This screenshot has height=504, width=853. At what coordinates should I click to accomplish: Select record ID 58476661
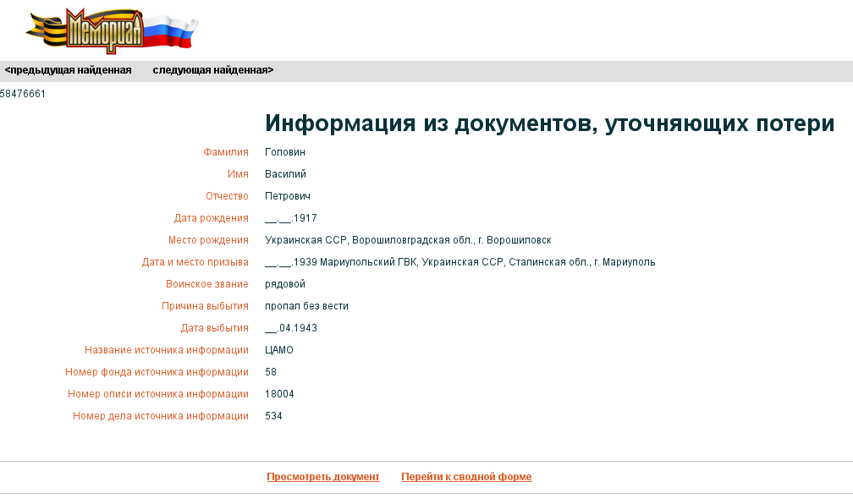[23, 94]
